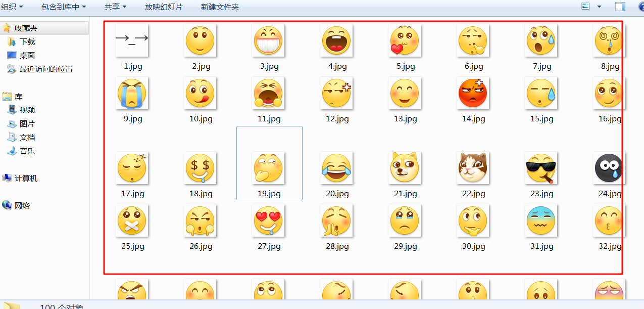Select the 20.jpg tears of joy emoji
This screenshot has width=644, height=309.
(x=336, y=168)
